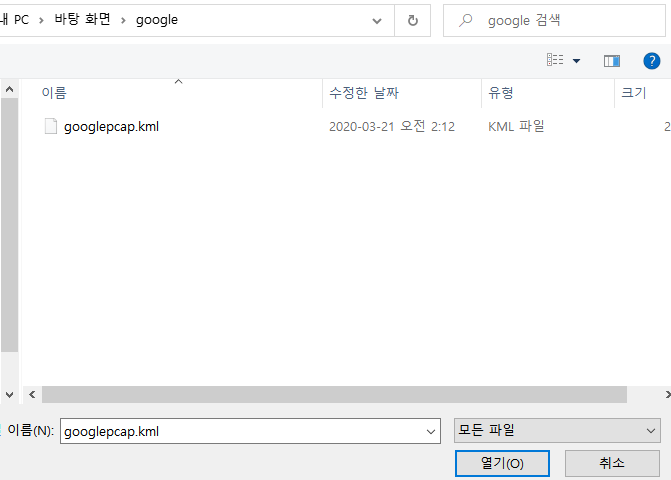This screenshot has height=480, width=671.
Task: Click the horizontal scrollbar thumb
Action: click(334, 394)
